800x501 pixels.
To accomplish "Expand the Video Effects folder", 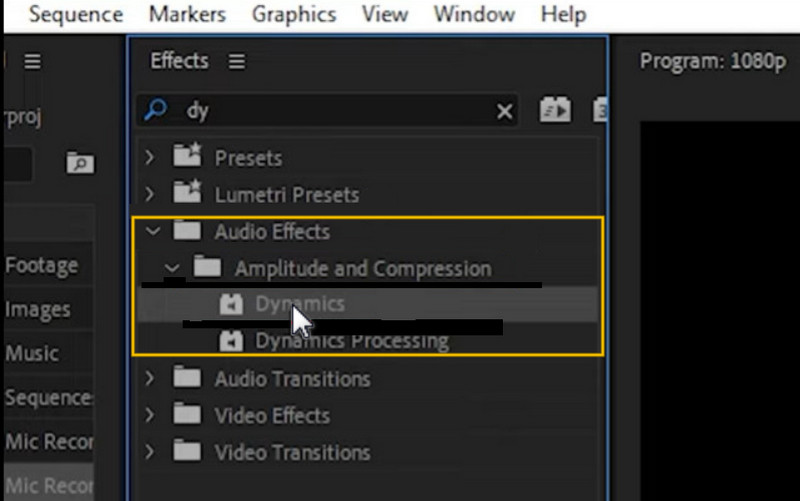I will pyautogui.click(x=150, y=416).
